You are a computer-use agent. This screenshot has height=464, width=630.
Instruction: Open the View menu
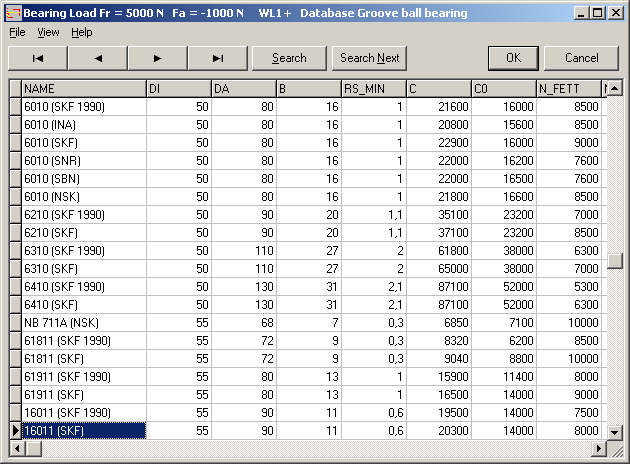pos(48,32)
